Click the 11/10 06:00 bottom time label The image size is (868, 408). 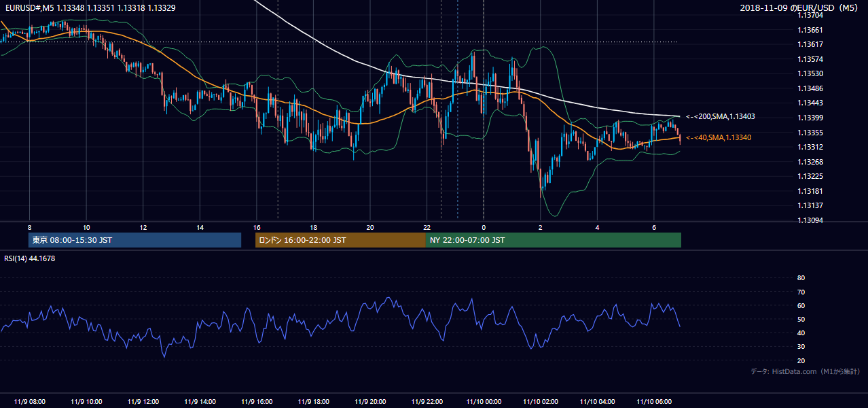[654, 402]
